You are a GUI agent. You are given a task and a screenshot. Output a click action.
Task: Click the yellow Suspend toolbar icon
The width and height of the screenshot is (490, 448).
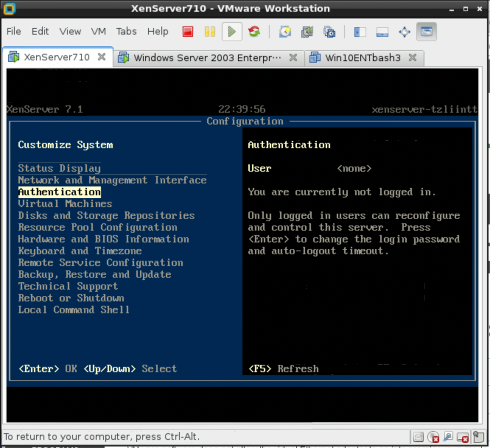(x=210, y=32)
